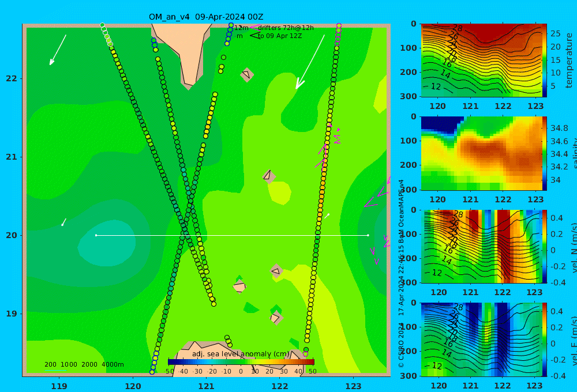Click the 25 tick on the temperature color bar

(556, 34)
